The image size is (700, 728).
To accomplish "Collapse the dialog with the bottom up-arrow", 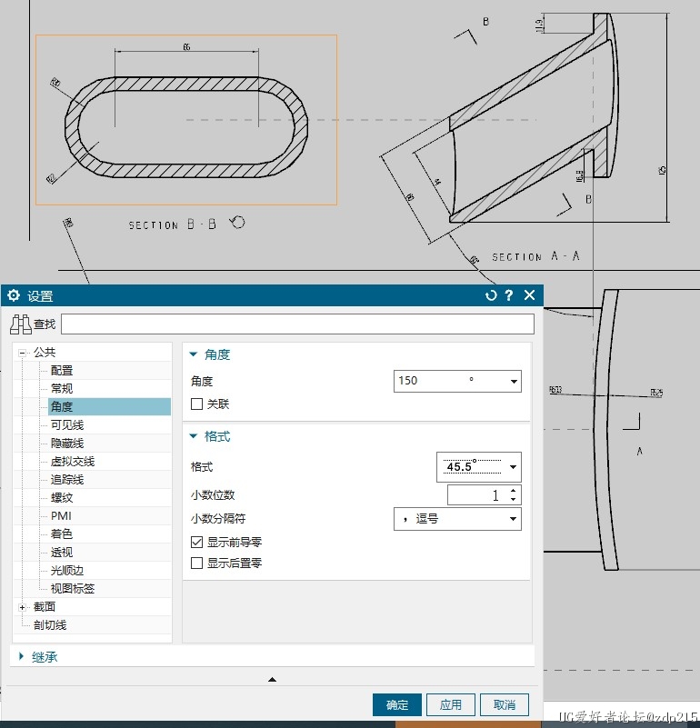I will click(x=272, y=679).
